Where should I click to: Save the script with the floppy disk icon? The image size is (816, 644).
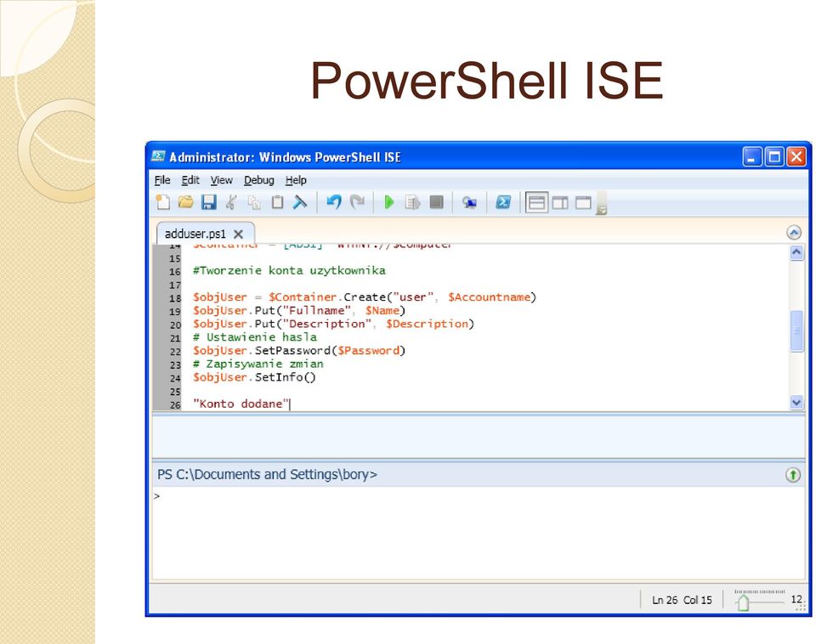pyautogui.click(x=209, y=202)
